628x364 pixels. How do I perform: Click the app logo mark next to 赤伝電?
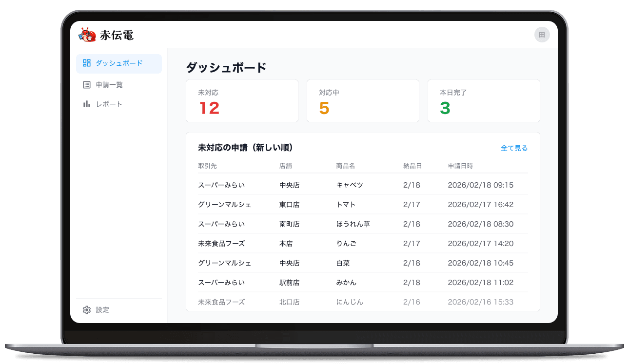pos(87,35)
